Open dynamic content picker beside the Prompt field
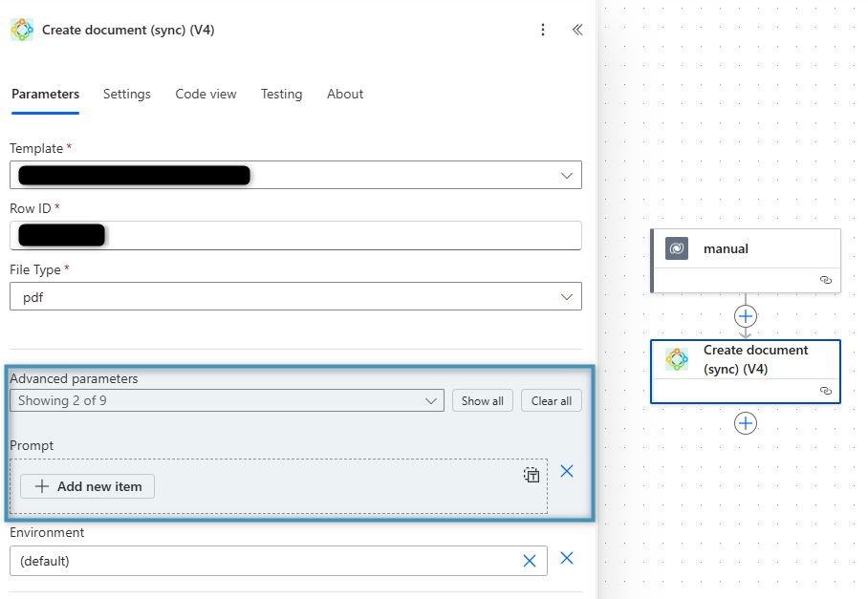Image resolution: width=868 pixels, height=599 pixels. coord(532,475)
